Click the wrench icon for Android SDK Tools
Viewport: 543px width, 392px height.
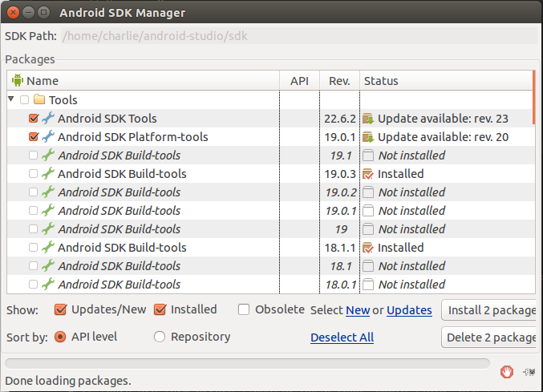pos(48,119)
